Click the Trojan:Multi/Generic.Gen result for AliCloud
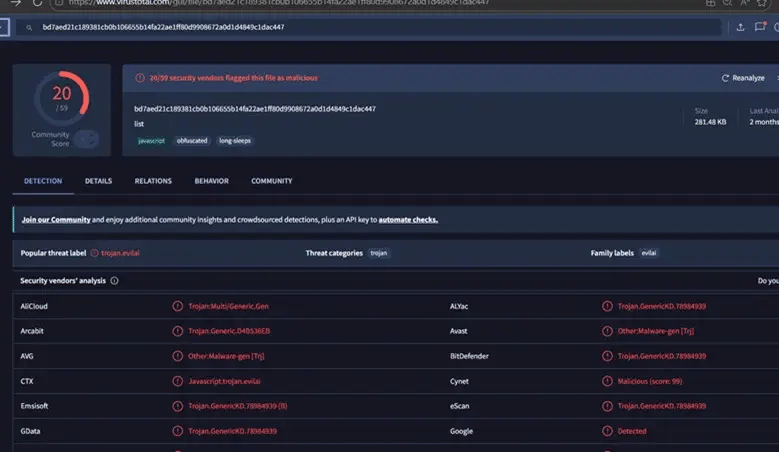This screenshot has height=452, width=779. 229,306
